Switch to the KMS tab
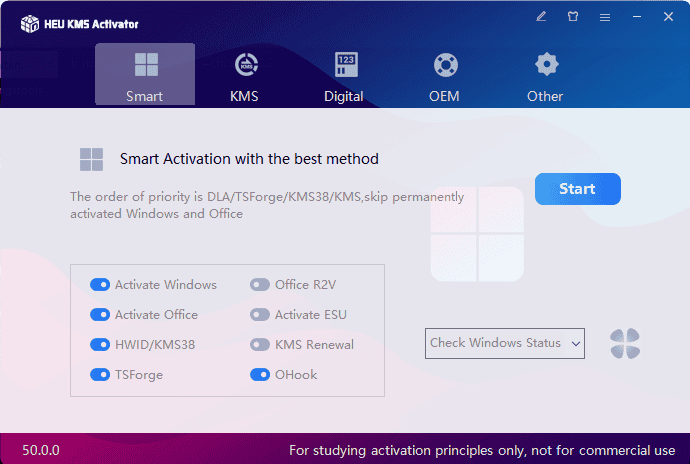Screen dimensions: 690x464 pos(245,77)
